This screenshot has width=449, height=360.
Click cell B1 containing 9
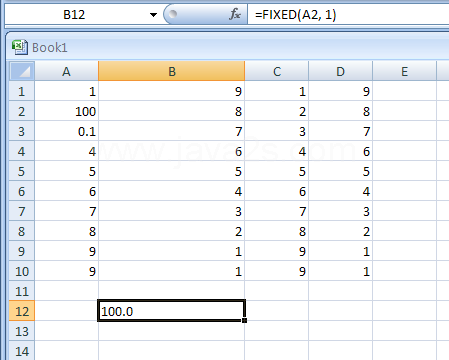click(x=172, y=91)
